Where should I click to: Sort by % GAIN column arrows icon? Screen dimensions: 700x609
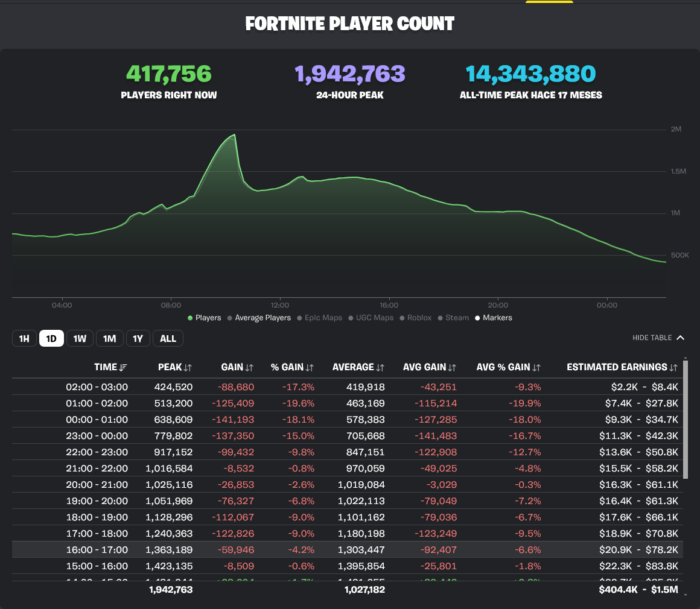(x=310, y=368)
